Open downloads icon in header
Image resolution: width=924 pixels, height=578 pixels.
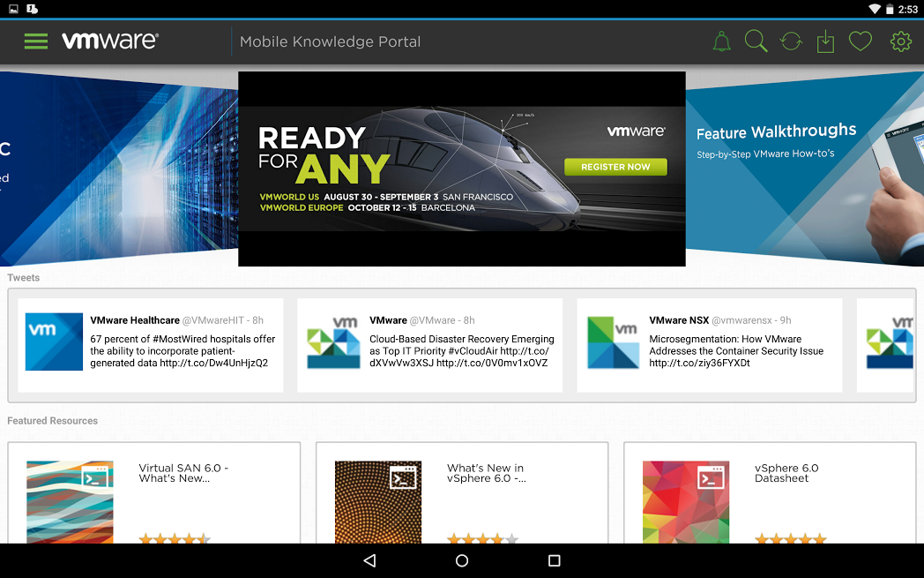(825, 41)
